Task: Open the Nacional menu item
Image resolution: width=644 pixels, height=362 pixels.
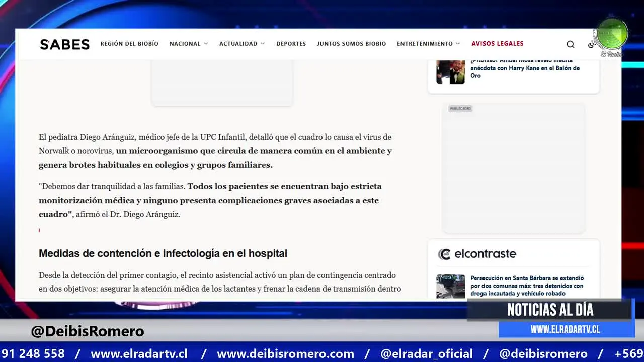Action: coord(185,44)
